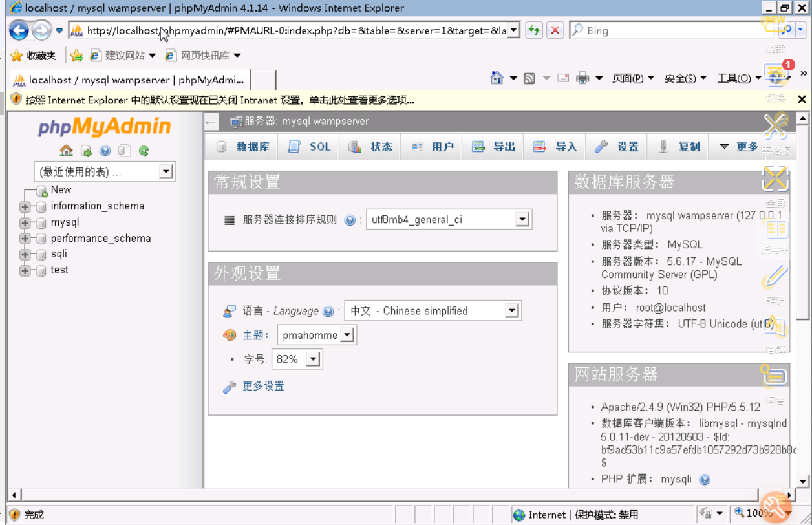
Task: Open help icon next to the mysqli extension
Action: 705,480
